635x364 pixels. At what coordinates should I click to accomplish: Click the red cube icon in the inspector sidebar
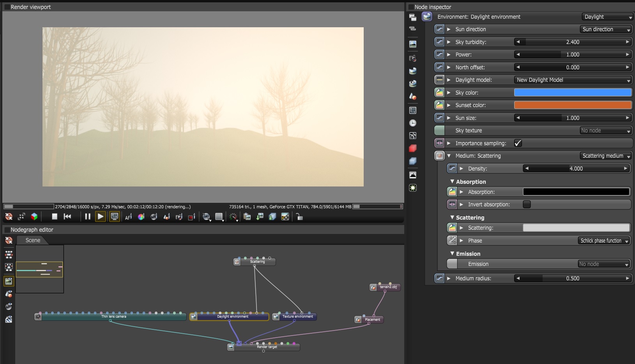(412, 148)
